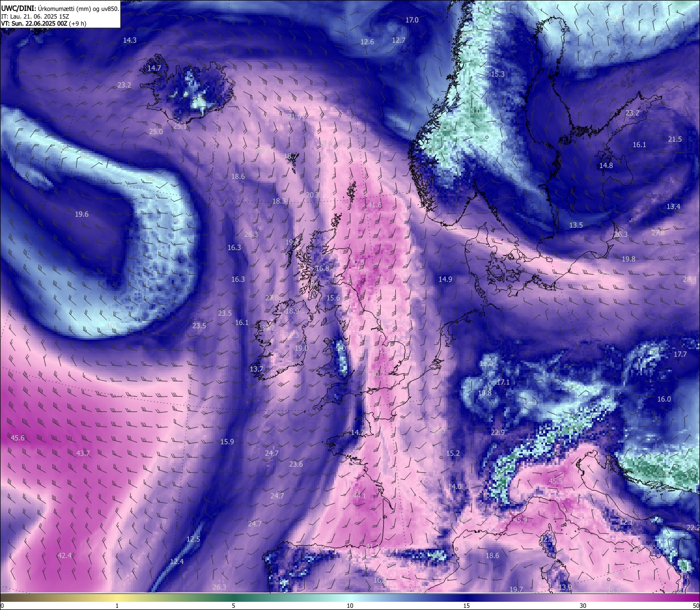Click the 12.6 value in the Norwegian Sea
Image resolution: width=700 pixels, height=610 pixels.
coord(367,42)
